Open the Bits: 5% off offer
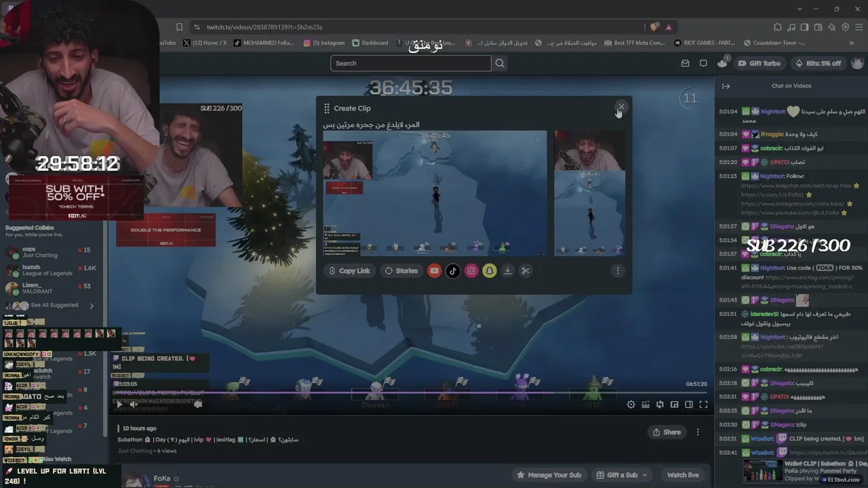 tap(818, 63)
